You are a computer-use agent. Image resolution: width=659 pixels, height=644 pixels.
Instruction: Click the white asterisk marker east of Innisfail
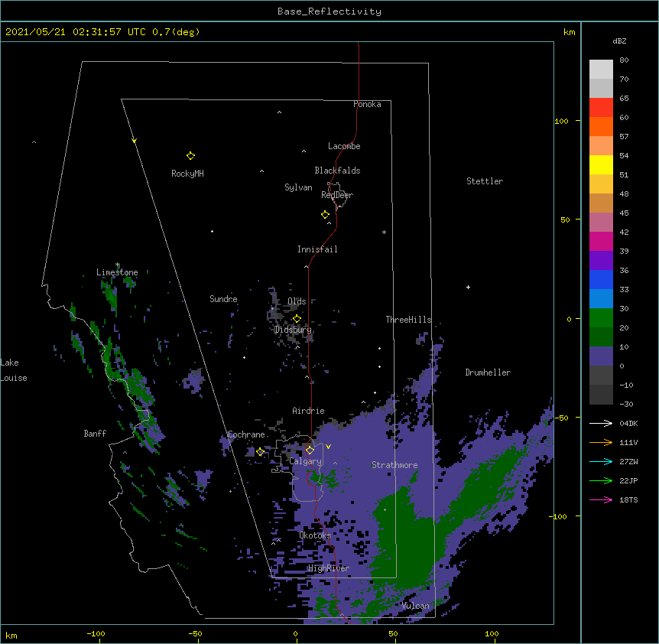[384, 232]
